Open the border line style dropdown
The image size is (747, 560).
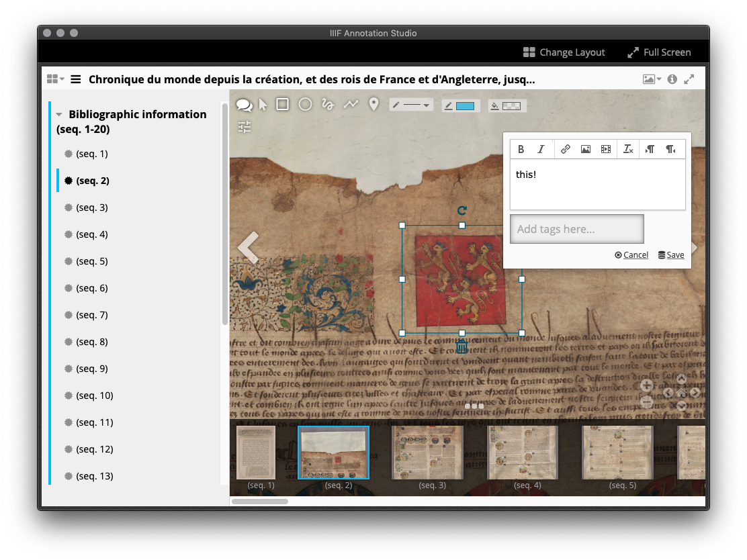(411, 105)
